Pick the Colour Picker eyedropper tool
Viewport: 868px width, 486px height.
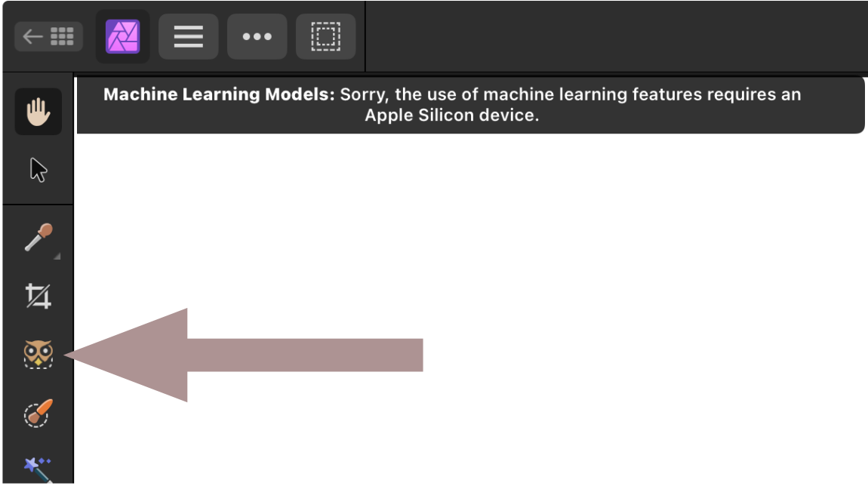[38, 237]
